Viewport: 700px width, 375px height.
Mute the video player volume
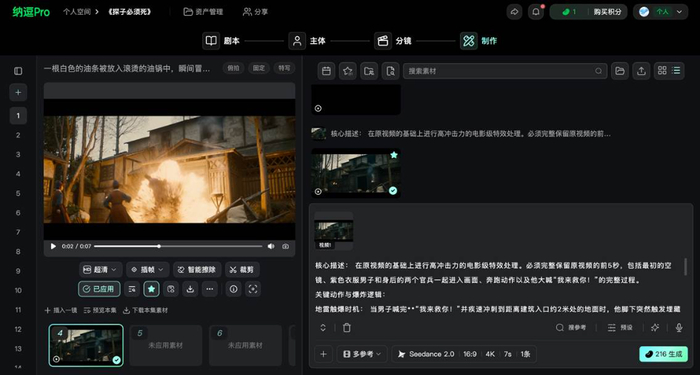tap(271, 246)
